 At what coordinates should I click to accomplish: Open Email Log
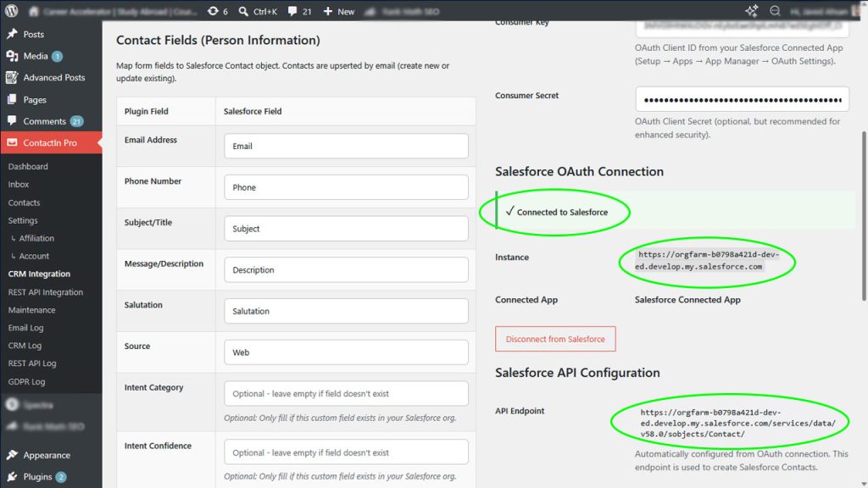pyautogui.click(x=25, y=328)
